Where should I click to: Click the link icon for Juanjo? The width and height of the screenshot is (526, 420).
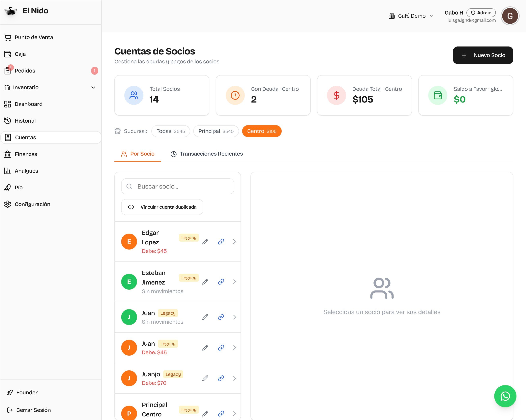(x=221, y=378)
